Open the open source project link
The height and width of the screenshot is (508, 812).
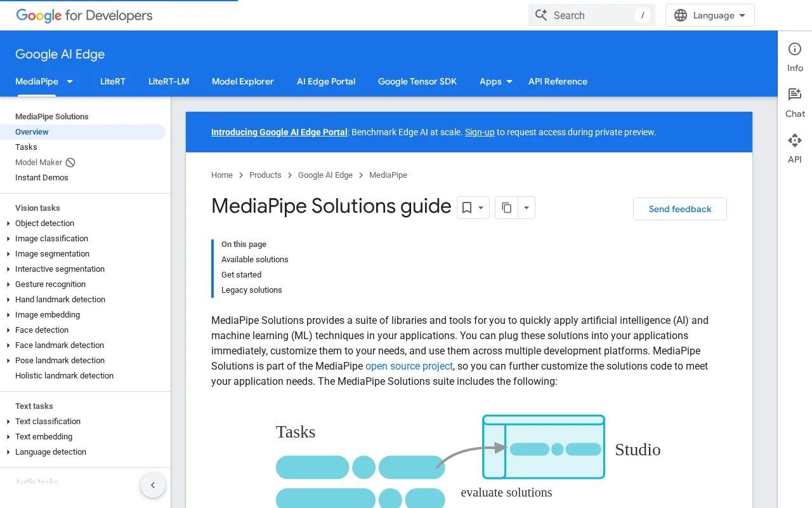tap(409, 366)
